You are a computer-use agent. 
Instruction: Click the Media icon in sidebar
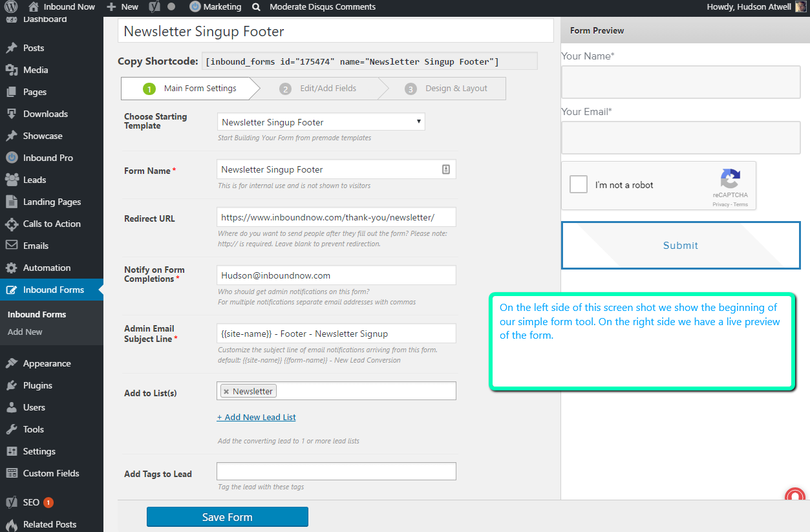pos(11,70)
